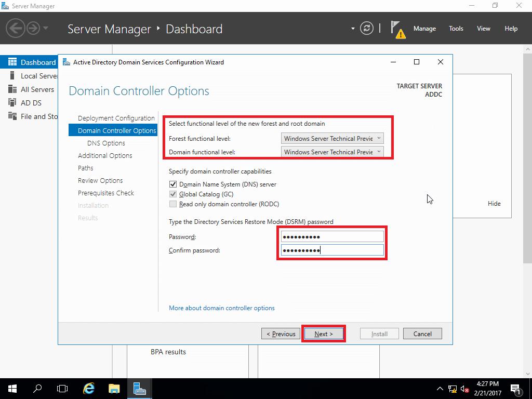This screenshot has width=532, height=399.
Task: Click Read only domain controller checkbox
Action: tap(173, 204)
